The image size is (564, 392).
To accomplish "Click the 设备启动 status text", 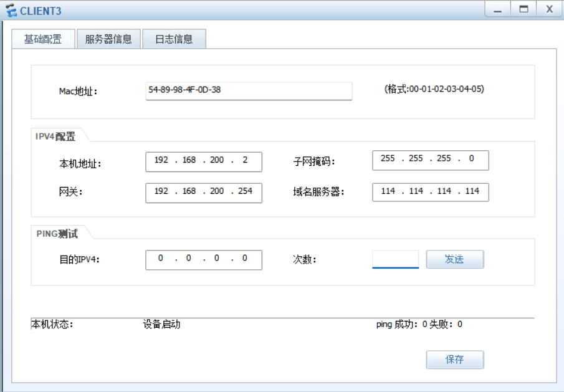I will click(161, 325).
